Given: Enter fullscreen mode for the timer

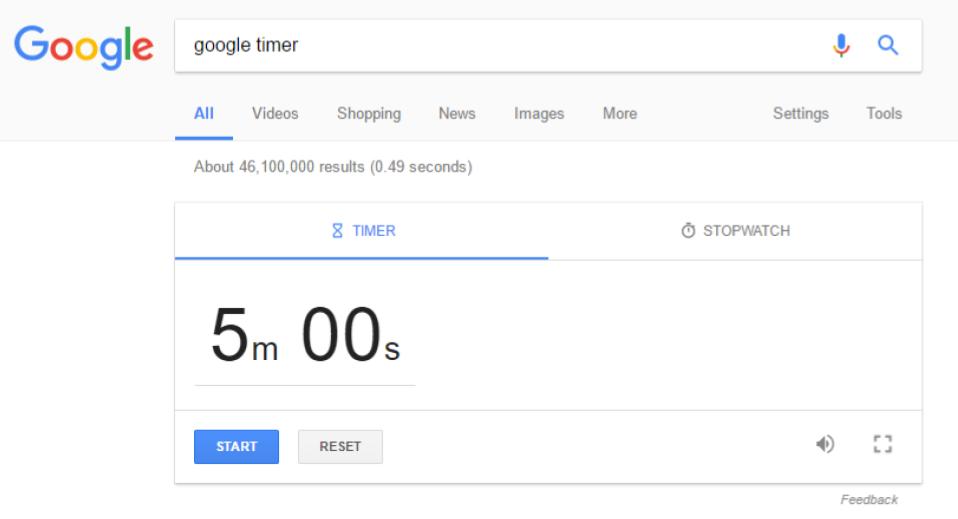Looking at the screenshot, I should [882, 444].
